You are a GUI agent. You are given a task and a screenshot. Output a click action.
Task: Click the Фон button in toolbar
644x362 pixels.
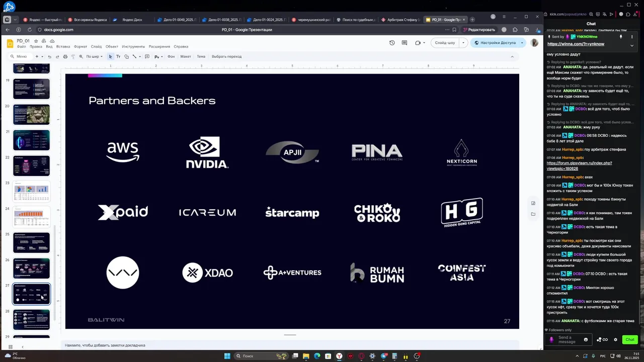click(x=171, y=56)
